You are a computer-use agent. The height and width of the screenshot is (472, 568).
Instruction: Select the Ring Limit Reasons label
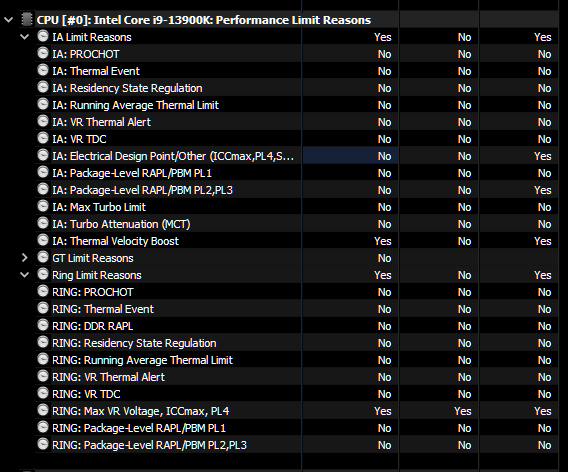(97, 276)
